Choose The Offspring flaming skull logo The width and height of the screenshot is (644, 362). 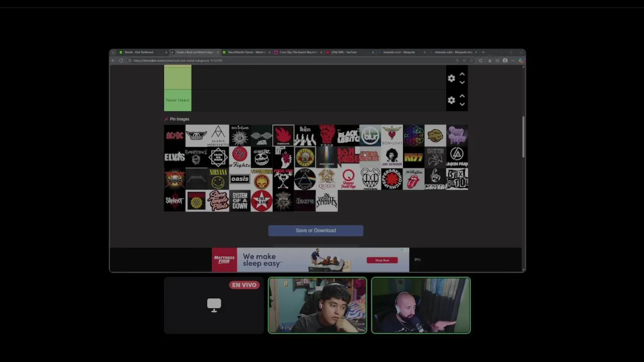[262, 179]
